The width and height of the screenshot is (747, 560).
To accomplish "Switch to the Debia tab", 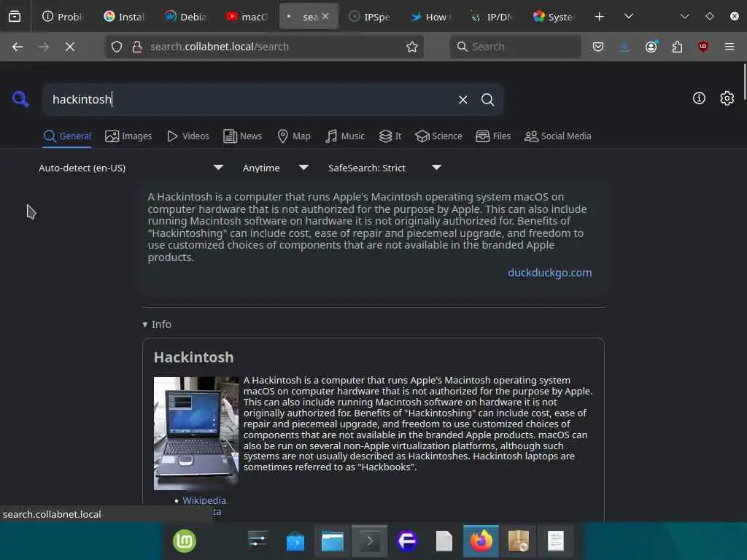I will 185,17.
